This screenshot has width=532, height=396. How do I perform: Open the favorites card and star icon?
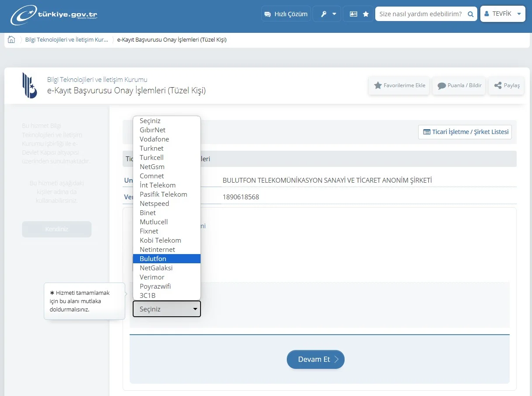[x=359, y=14]
